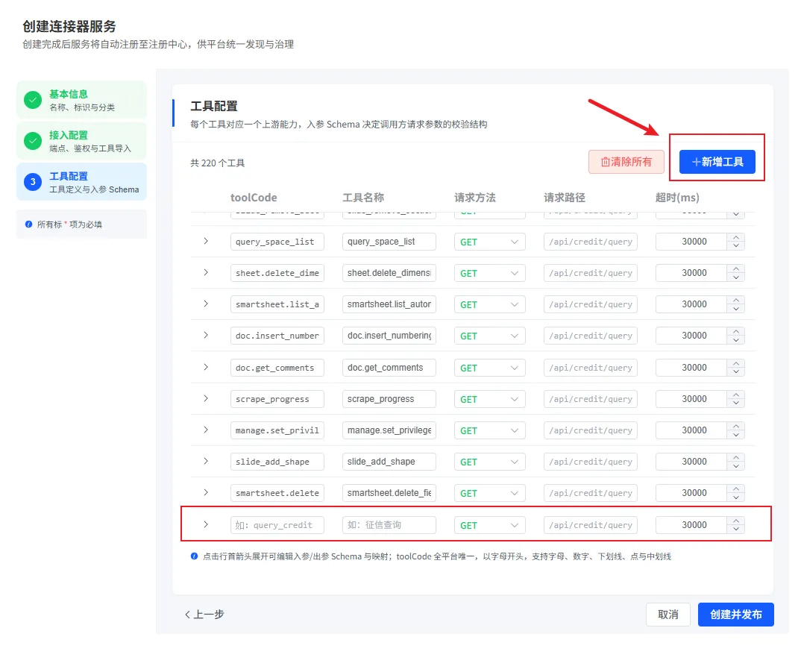The height and width of the screenshot is (672, 801).
Task: Select 工具配置 step in sidebar
Action: click(x=82, y=182)
